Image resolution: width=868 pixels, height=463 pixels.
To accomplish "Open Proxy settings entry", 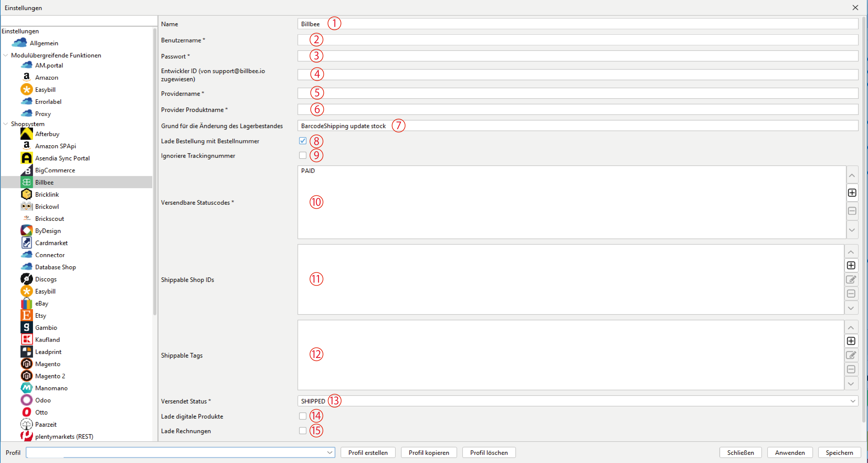I will (x=43, y=114).
